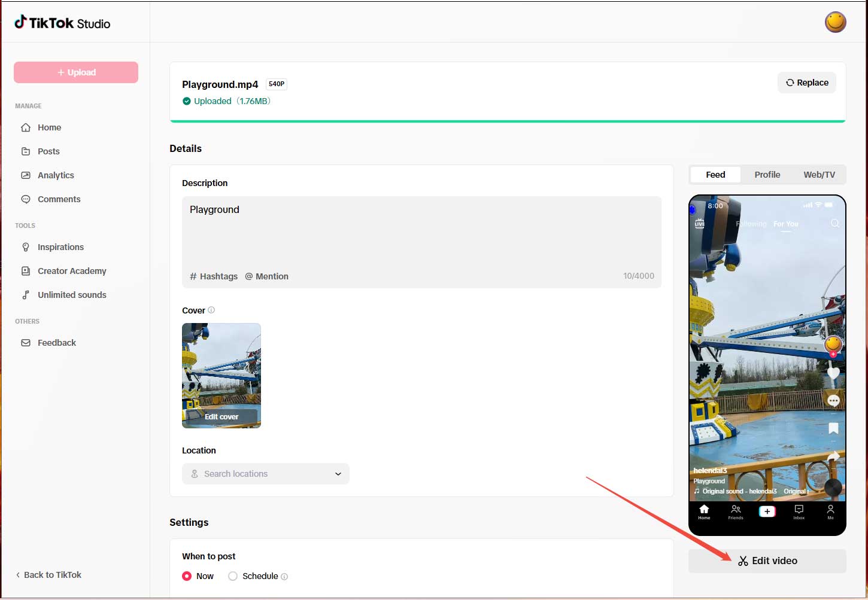Click the green upload progress bar

pos(507,120)
